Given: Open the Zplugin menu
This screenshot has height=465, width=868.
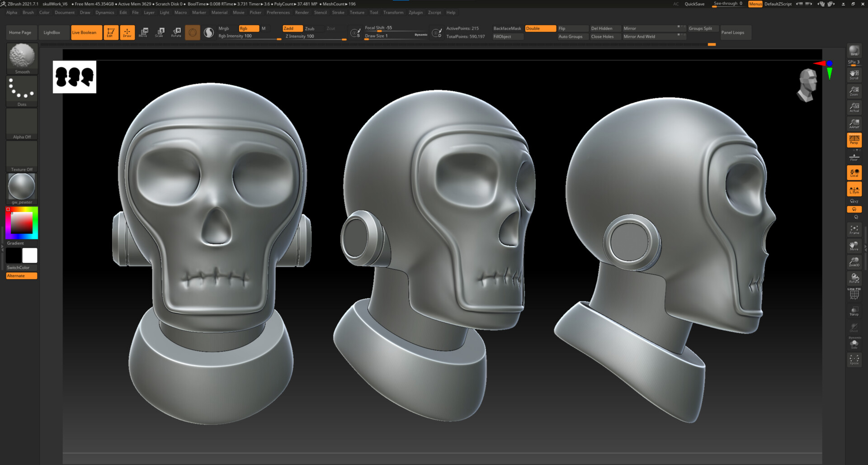Looking at the screenshot, I should click(x=415, y=12).
